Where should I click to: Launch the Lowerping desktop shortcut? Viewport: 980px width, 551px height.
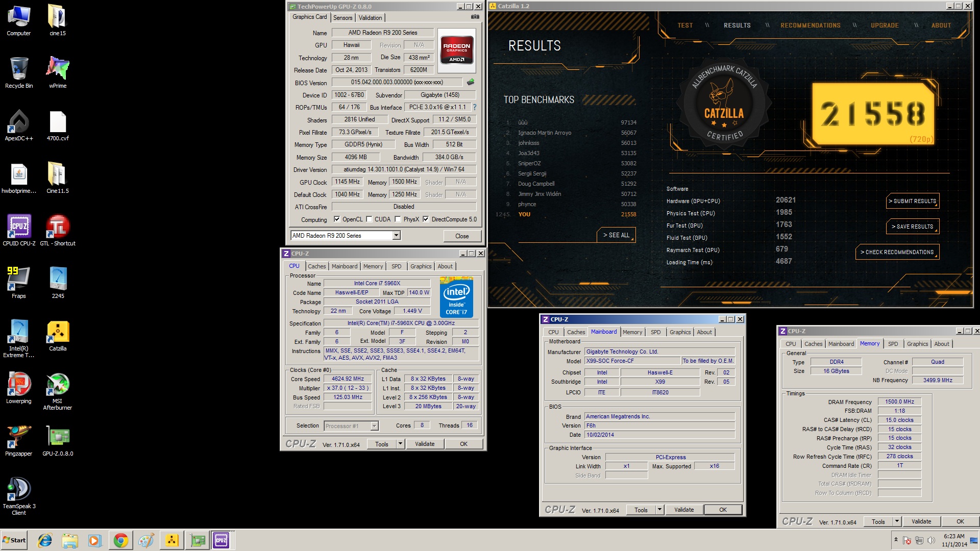(19, 388)
